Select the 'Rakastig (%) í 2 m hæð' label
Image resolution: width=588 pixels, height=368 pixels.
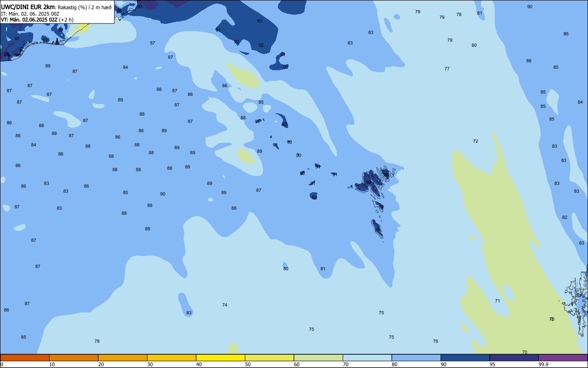point(85,7)
